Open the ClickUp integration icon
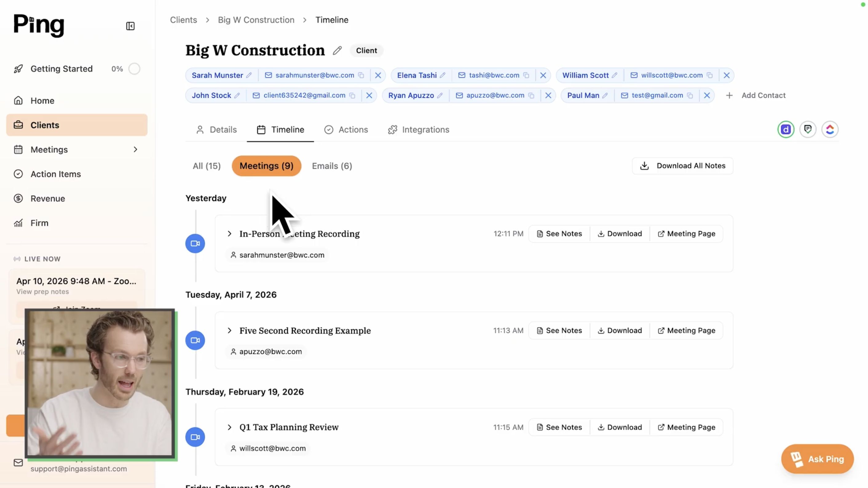This screenshot has width=868, height=488. pyautogui.click(x=830, y=129)
